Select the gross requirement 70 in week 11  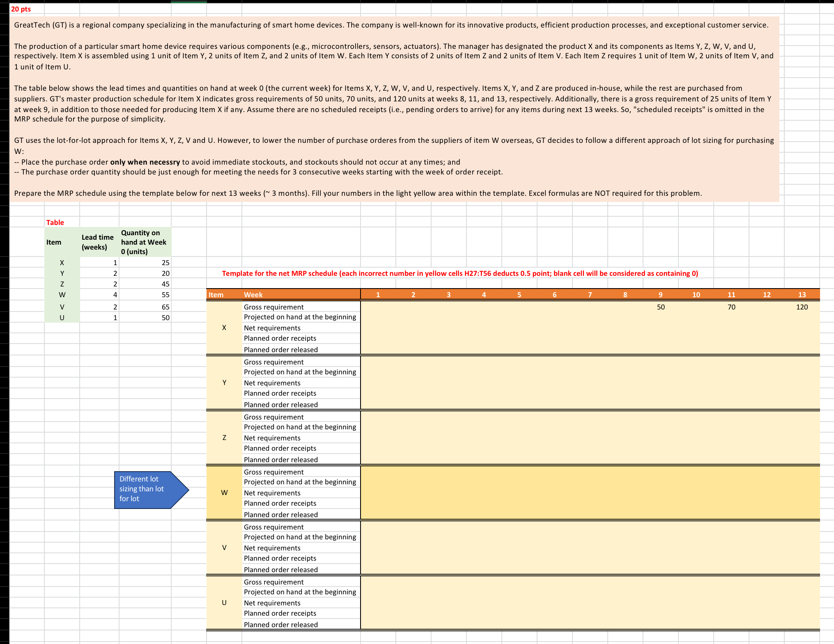point(731,307)
